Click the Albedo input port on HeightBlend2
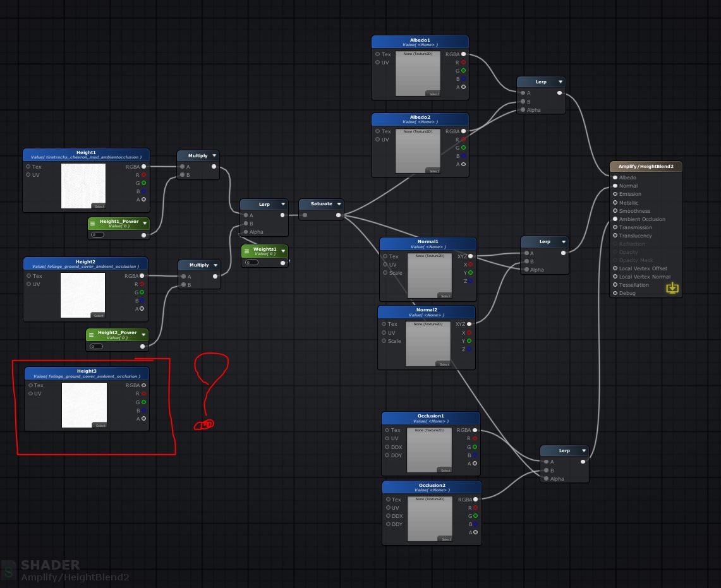Image resolution: width=721 pixels, height=588 pixels. [x=615, y=177]
